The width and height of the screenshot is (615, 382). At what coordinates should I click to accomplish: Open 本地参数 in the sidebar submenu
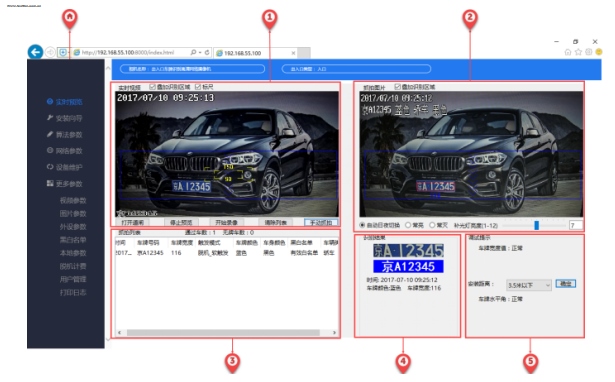(73, 253)
